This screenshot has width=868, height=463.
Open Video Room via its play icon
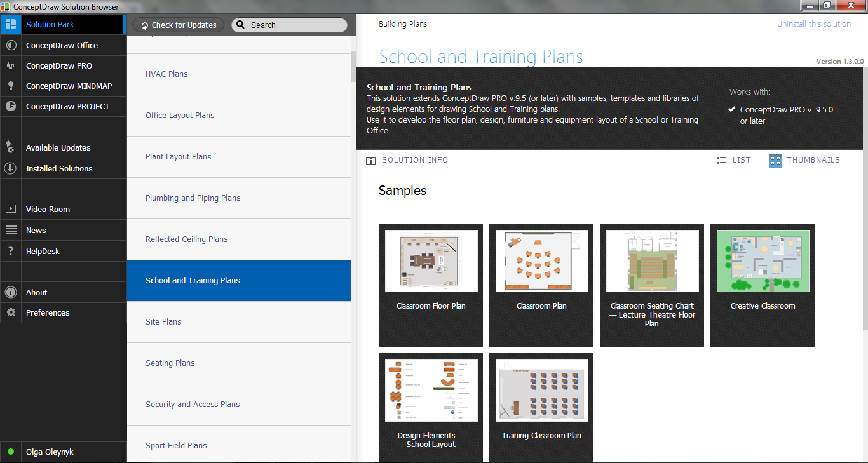11,210
